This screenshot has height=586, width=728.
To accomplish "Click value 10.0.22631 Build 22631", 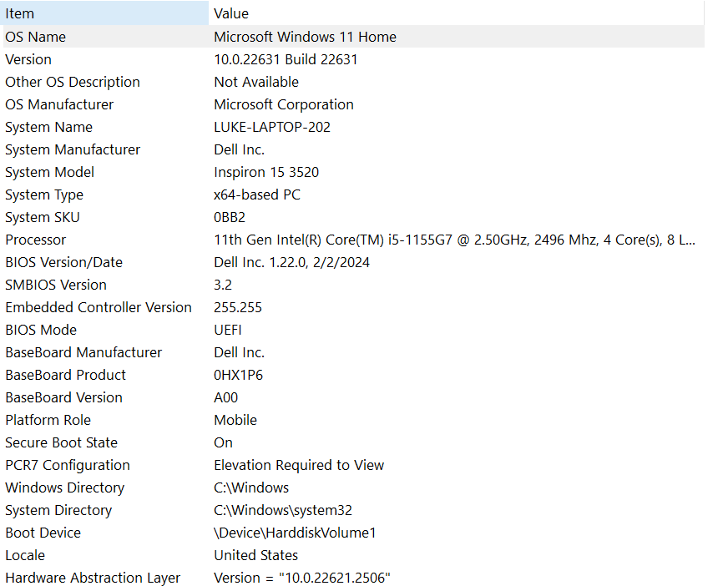I will pyautogui.click(x=286, y=59).
